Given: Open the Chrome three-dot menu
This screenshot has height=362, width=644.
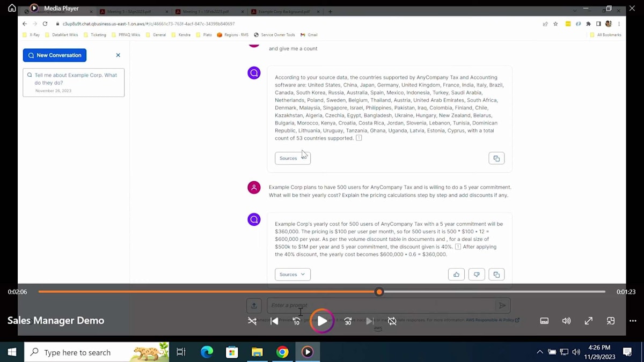Looking at the screenshot, I should click(619, 24).
